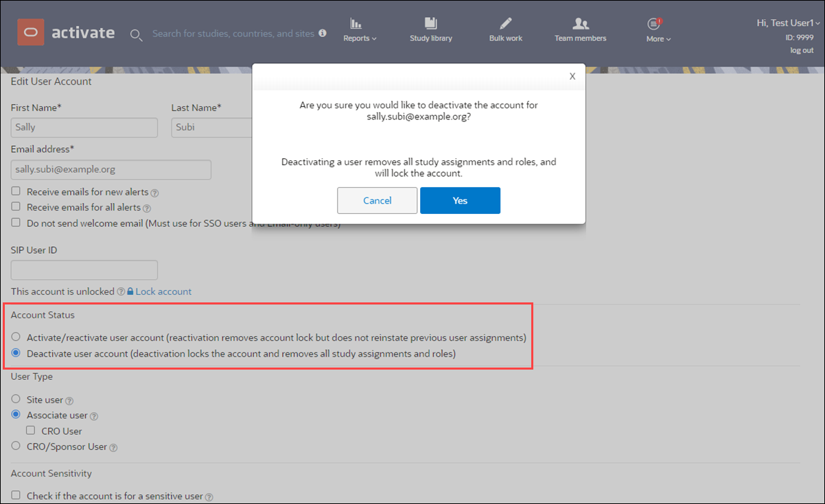The height and width of the screenshot is (504, 825).
Task: Click the log out link
Action: (802, 51)
